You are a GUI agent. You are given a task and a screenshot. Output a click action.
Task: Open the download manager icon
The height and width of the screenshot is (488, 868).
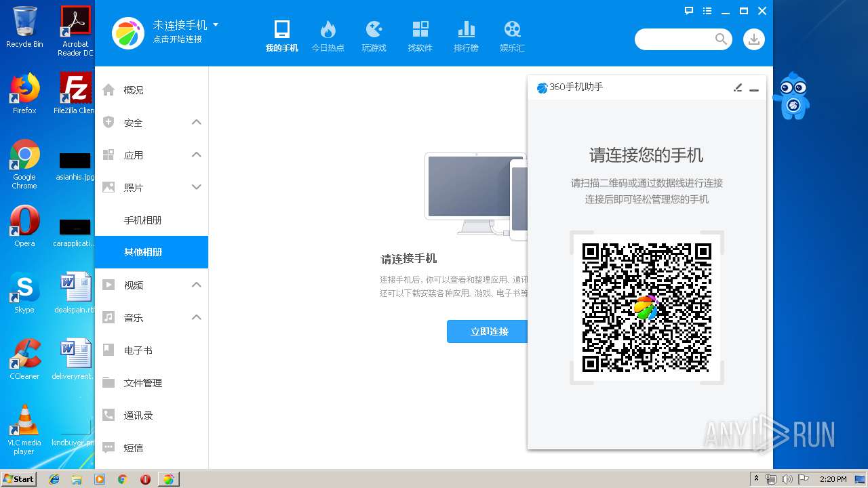coord(753,39)
